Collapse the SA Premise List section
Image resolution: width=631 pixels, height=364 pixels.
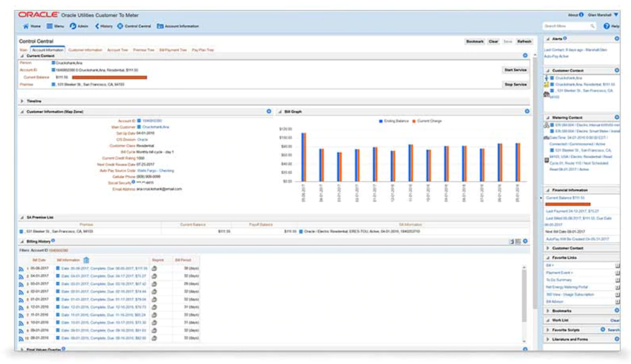[x=22, y=217]
